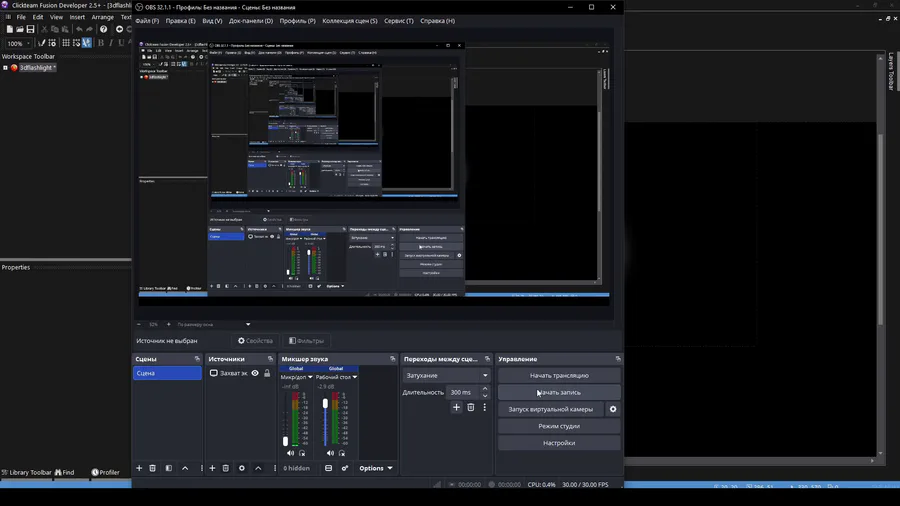900x506 pixels.
Task: Add a new scene with plus icon
Action: (x=139, y=468)
